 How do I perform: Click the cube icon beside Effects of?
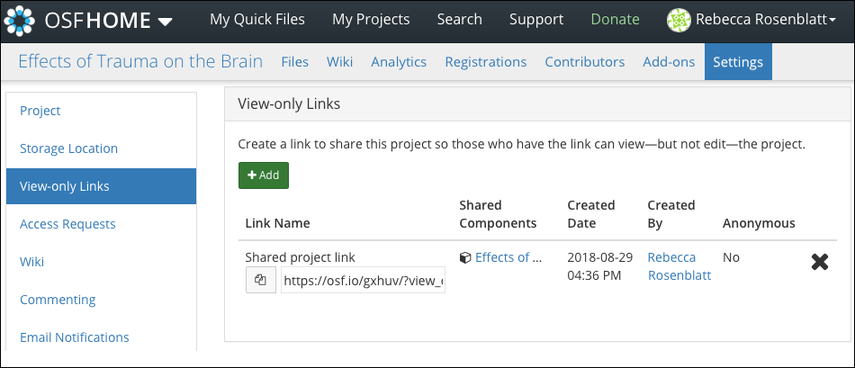click(x=465, y=258)
